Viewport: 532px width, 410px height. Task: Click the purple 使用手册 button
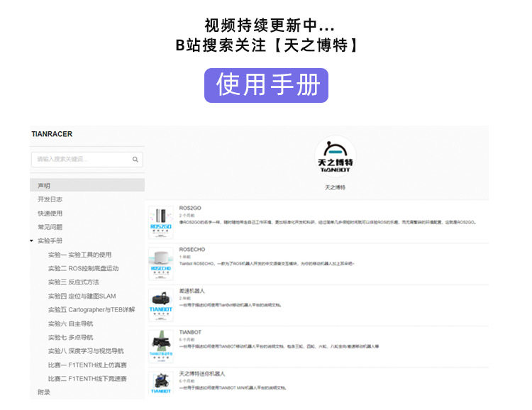tap(266, 85)
